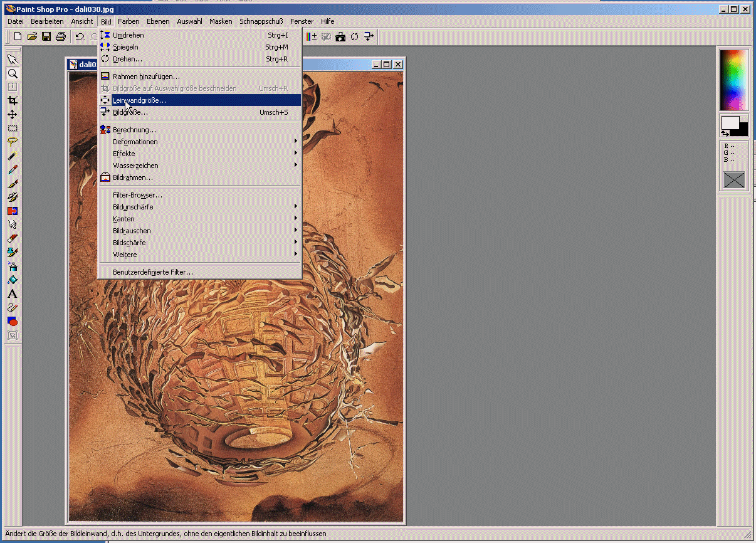
Task: Select the Crop tool
Action: [x=12, y=101]
